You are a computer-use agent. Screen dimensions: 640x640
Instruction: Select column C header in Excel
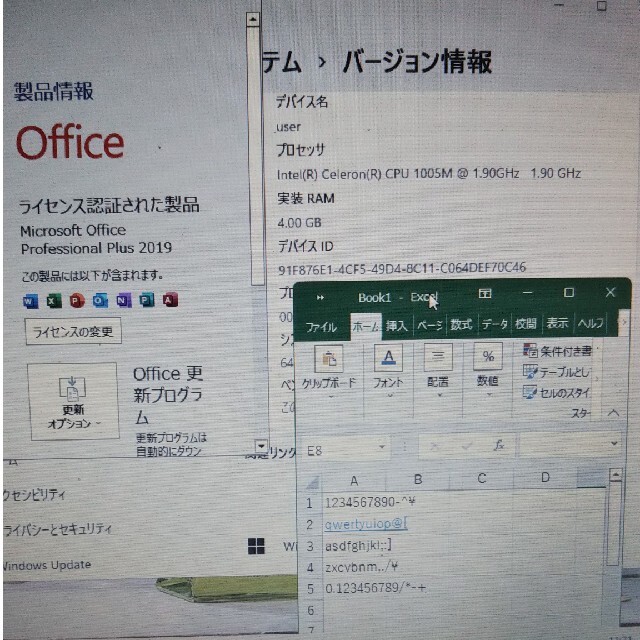(481, 478)
